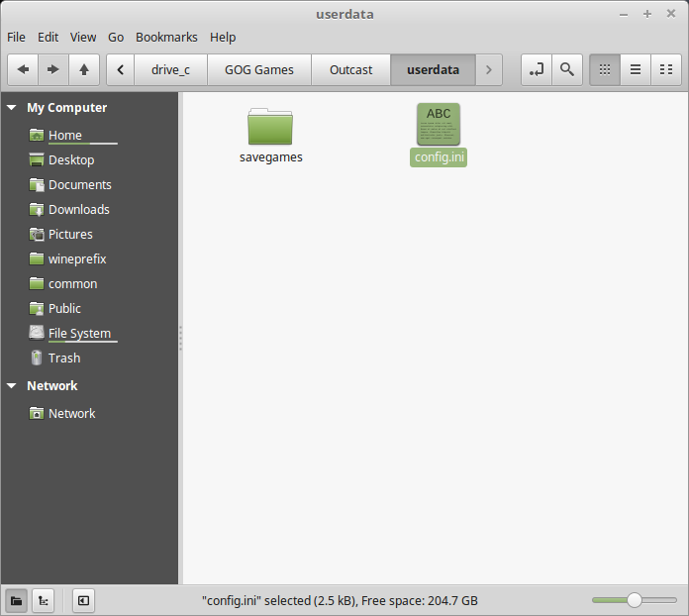Select the savegames folder icon
This screenshot has height=616, width=689.
[x=270, y=126]
